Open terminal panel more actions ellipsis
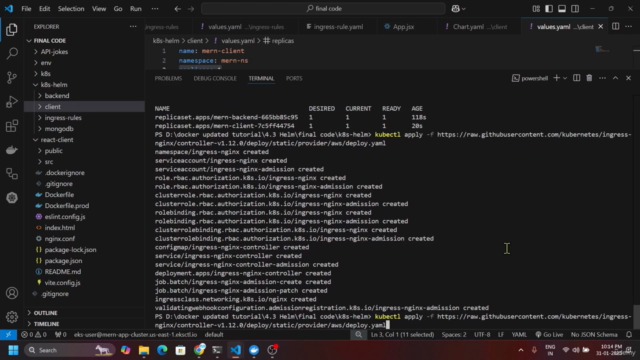640x360 pixels. [x=602, y=78]
